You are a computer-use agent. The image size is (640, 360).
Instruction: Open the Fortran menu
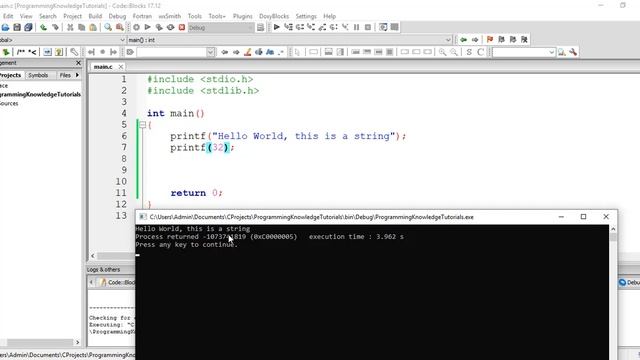tap(142, 16)
